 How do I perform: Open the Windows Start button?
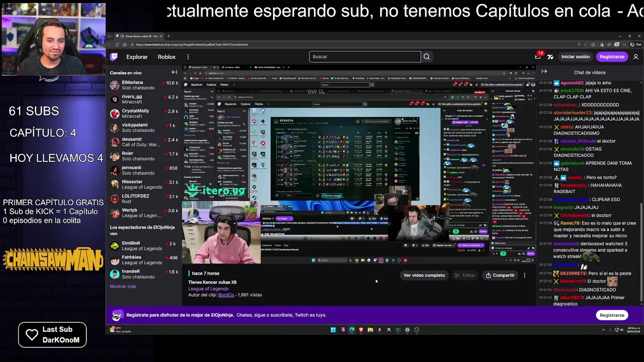[x=333, y=330]
